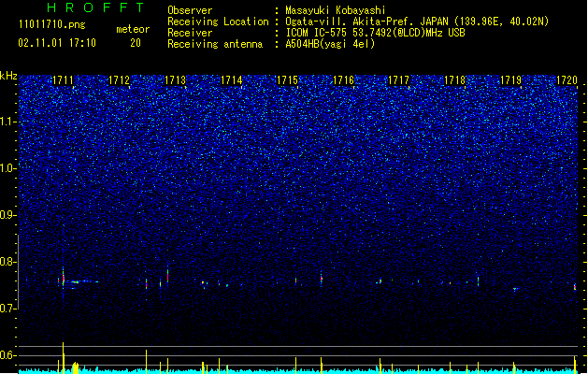Click the Ogata-vill. Akita-Pref. JAPAN location text
Image resolution: width=588 pixels, height=374 pixels.
pos(417,22)
